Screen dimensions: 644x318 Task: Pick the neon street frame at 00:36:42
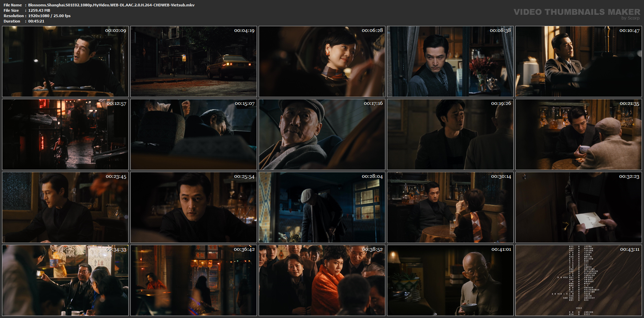click(194, 280)
